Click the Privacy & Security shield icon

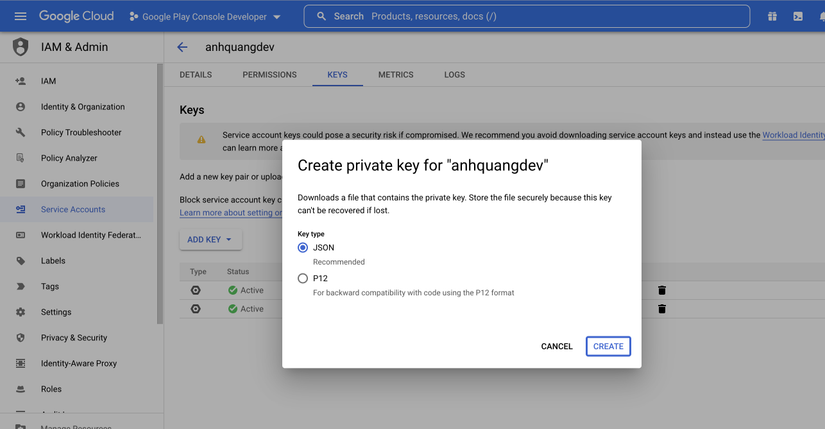(20, 338)
